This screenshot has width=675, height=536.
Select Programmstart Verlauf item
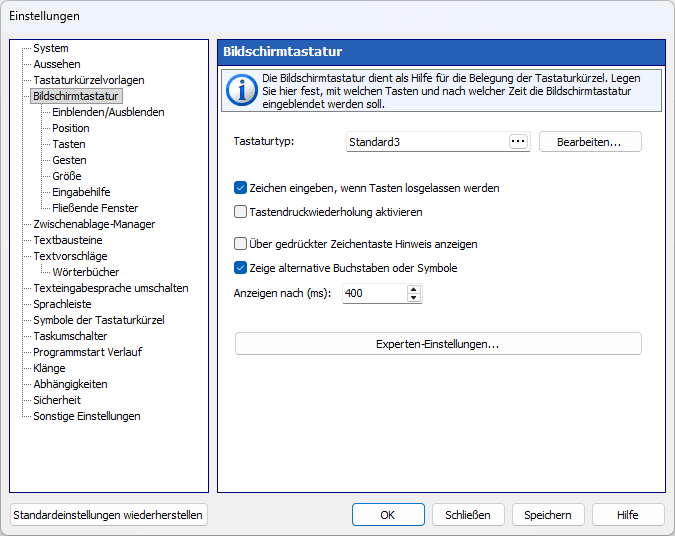[x=87, y=352]
